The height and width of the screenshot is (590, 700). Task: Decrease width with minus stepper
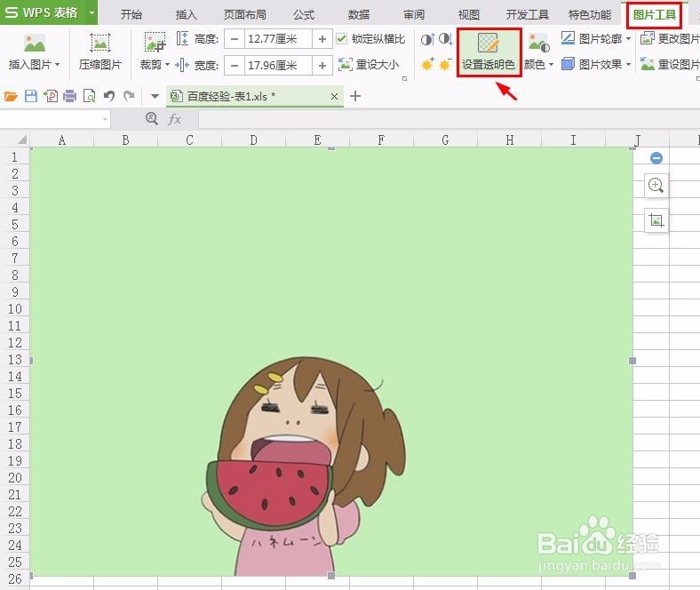[235, 66]
